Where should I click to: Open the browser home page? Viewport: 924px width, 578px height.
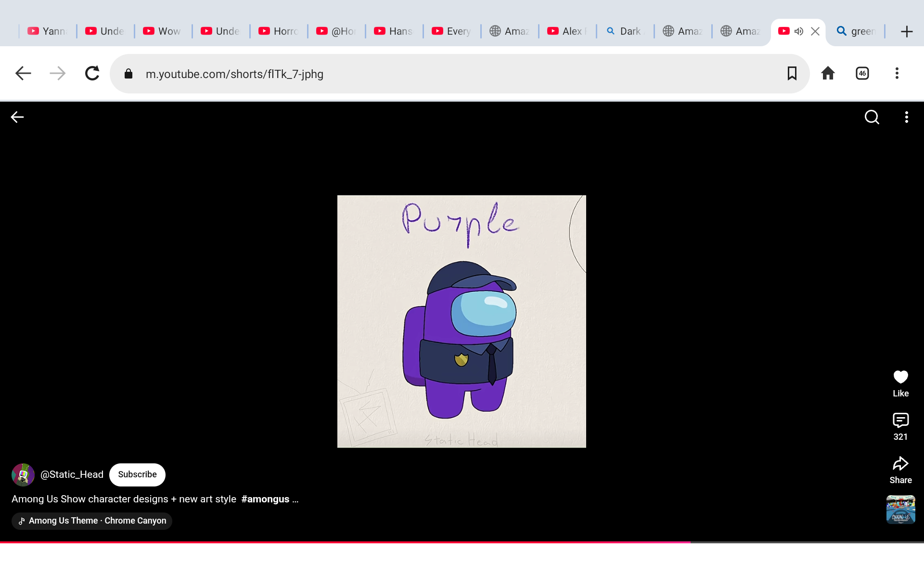[x=828, y=73]
